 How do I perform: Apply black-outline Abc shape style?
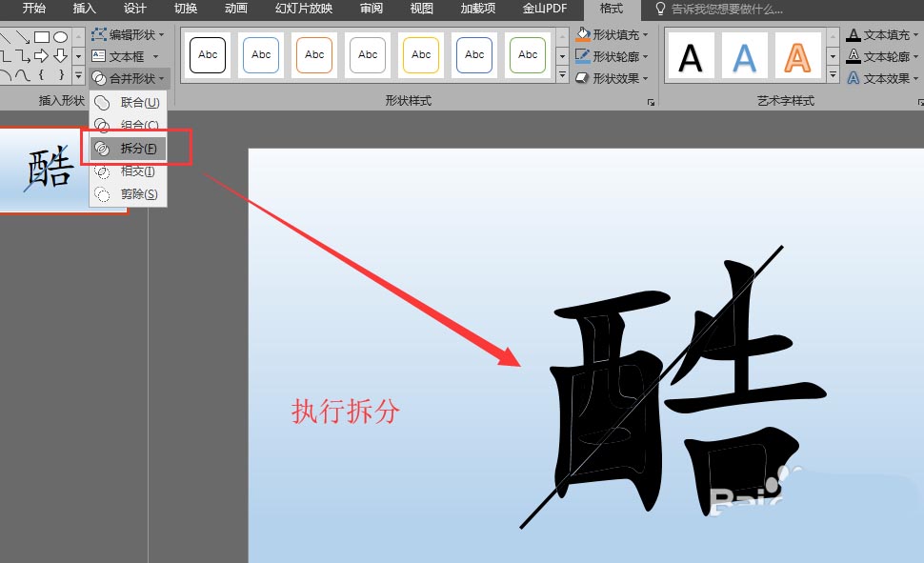coord(208,55)
